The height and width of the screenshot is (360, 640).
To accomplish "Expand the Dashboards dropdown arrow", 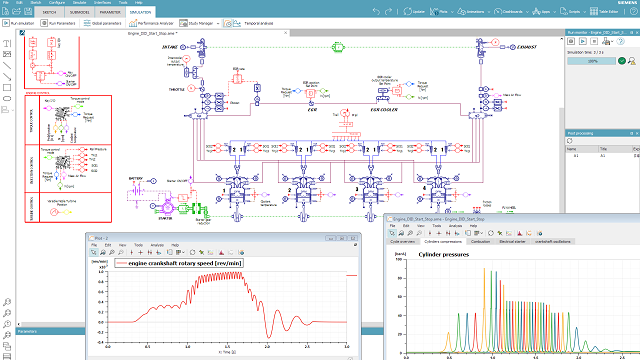I will tap(527, 12).
